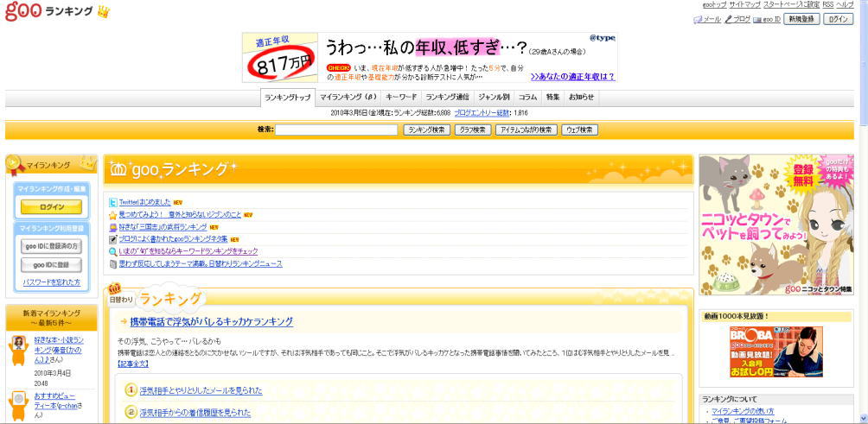Open the ヘルプ link
Viewport: 868px width, 424px height.
[x=845, y=4]
